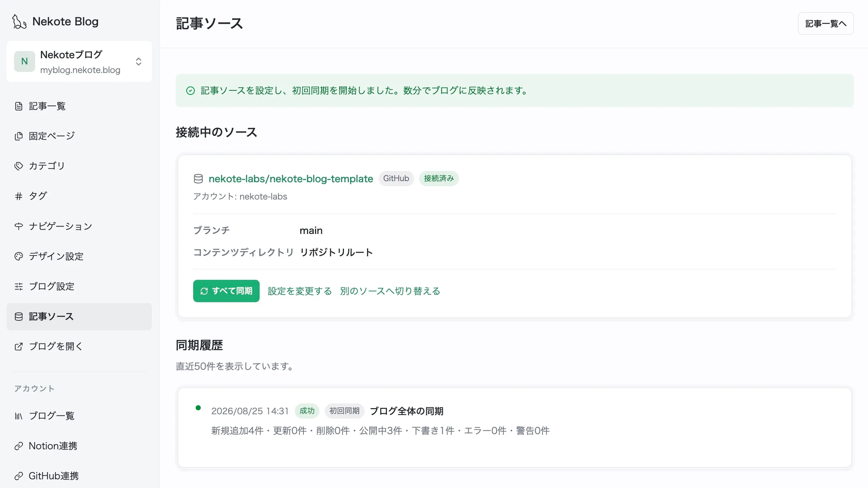Click the myblog.nekote.blog domain text
Screen dimensions: 868x488
coord(80,70)
